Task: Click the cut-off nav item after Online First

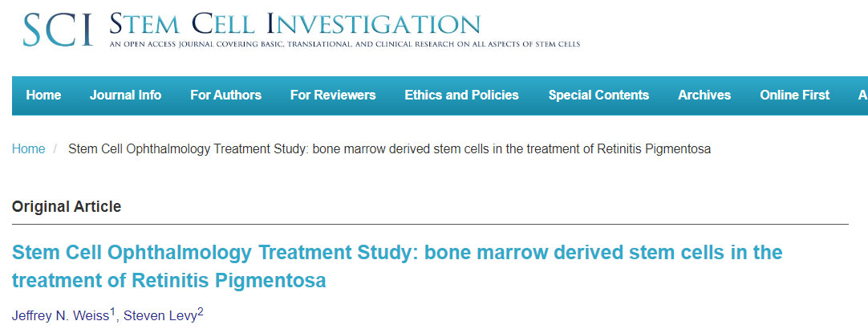Action: 862,95
